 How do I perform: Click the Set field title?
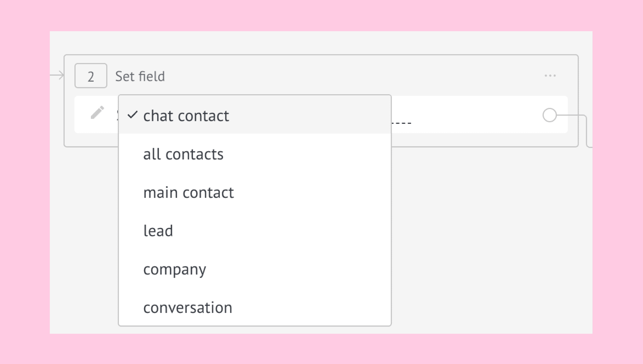point(140,76)
